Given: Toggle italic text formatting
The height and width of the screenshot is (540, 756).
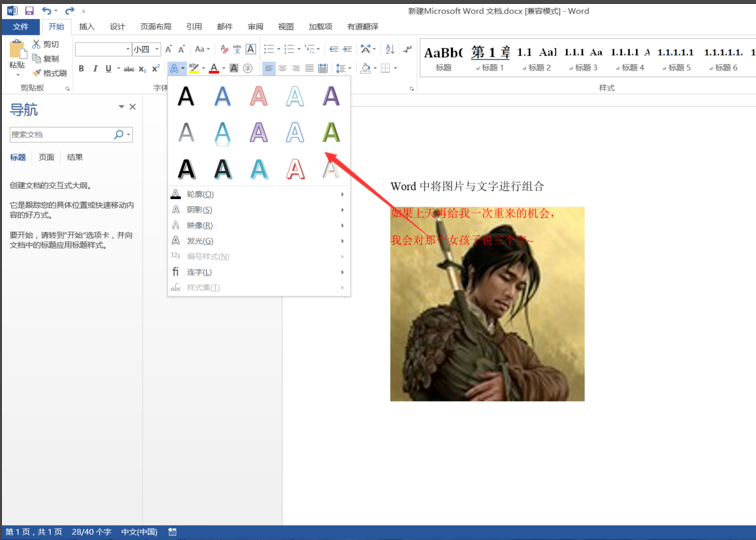Looking at the screenshot, I should click(x=96, y=68).
